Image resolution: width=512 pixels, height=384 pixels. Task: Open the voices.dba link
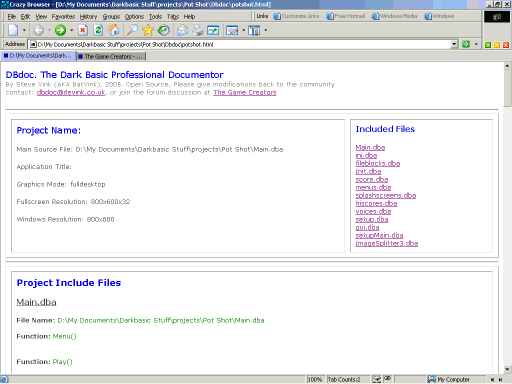coord(373,211)
